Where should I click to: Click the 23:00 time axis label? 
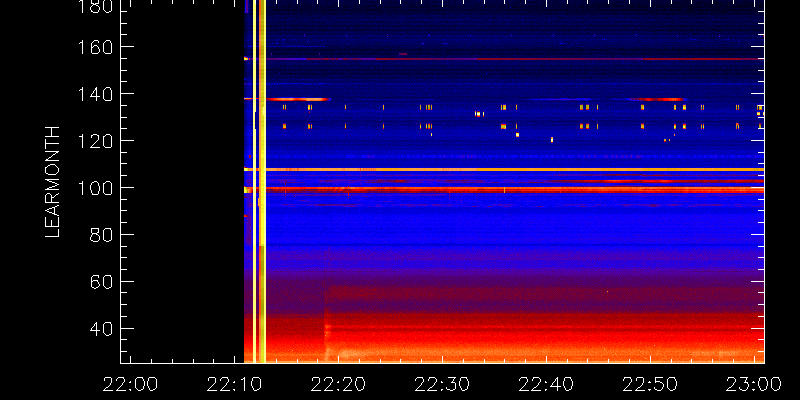click(754, 384)
